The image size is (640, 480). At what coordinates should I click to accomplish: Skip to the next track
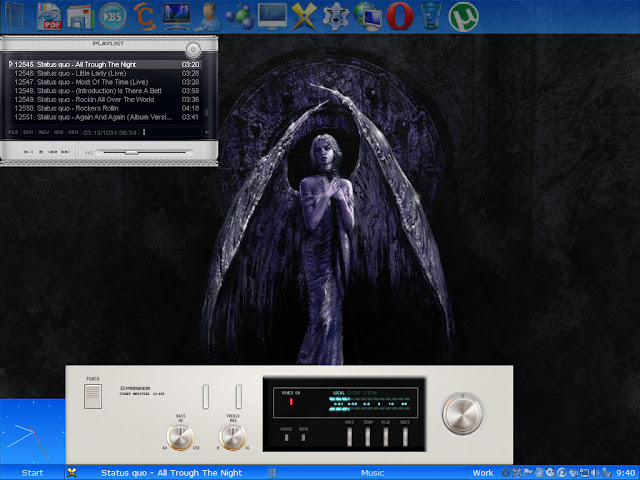65,152
